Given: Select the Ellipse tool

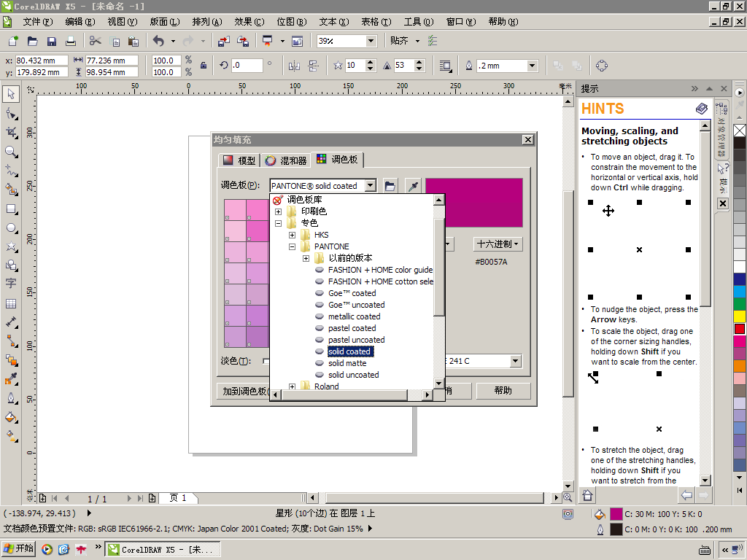Looking at the screenshot, I should coord(11,227).
